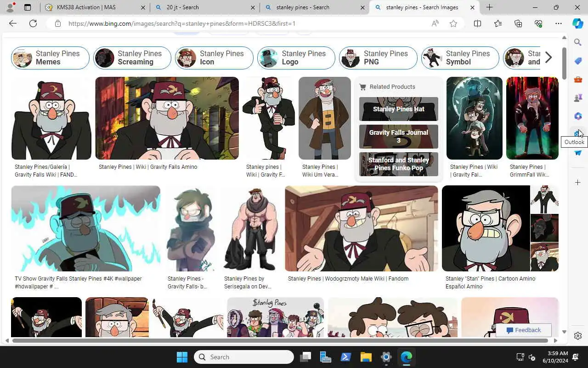Open Wodogrzmoty Małe Wiki image
The width and height of the screenshot is (588, 368).
pyautogui.click(x=362, y=229)
